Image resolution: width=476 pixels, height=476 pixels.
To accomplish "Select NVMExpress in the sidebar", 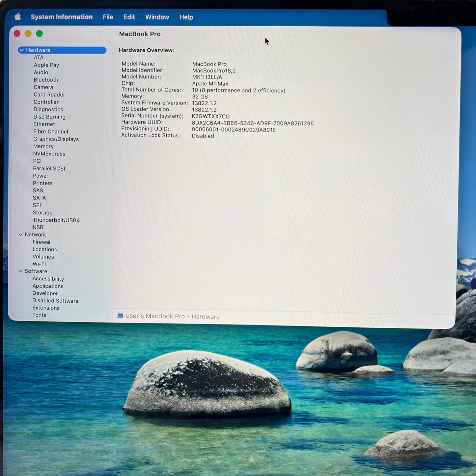I will click(49, 154).
